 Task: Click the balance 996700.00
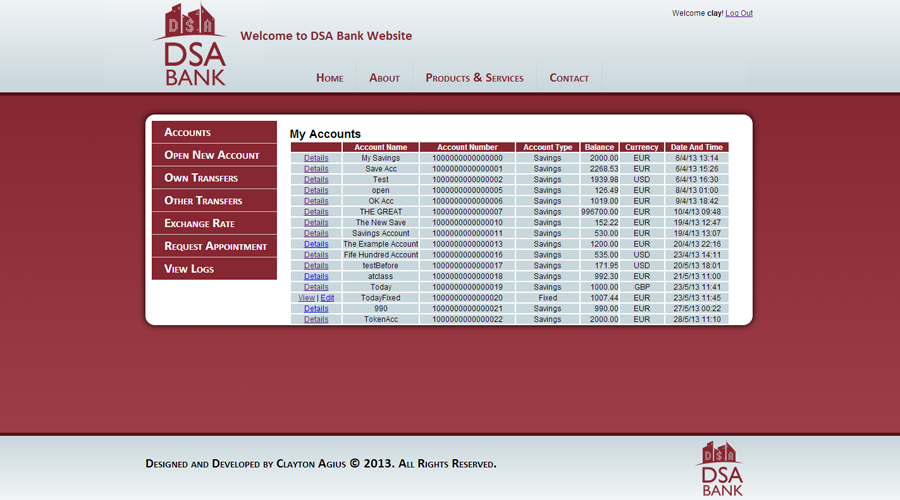tap(600, 212)
